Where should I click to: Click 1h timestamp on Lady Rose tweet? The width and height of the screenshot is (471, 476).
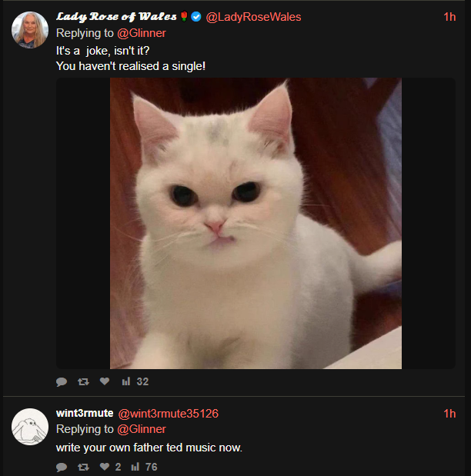[x=449, y=17]
